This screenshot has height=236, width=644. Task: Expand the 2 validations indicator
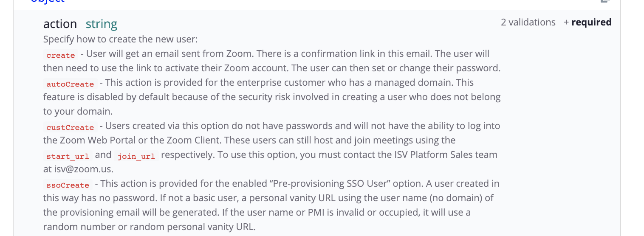click(x=528, y=22)
